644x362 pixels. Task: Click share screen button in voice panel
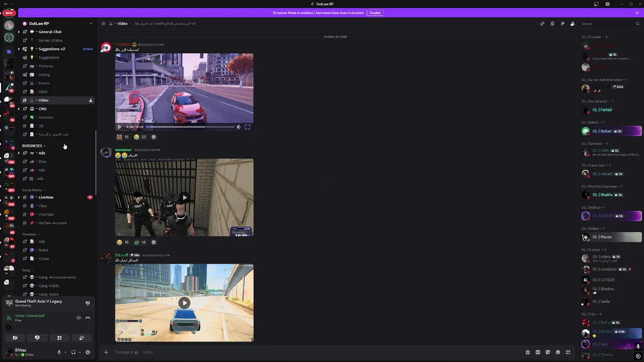37,338
